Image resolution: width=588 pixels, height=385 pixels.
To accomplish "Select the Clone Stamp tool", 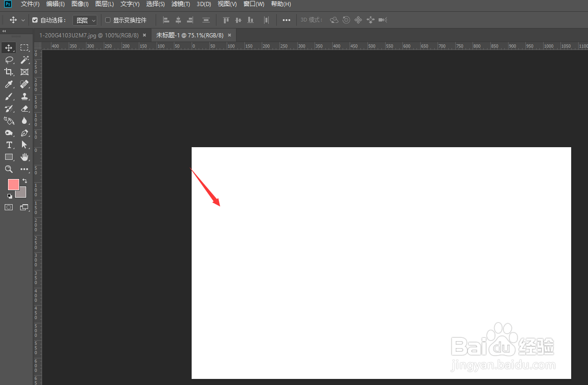I will point(24,96).
